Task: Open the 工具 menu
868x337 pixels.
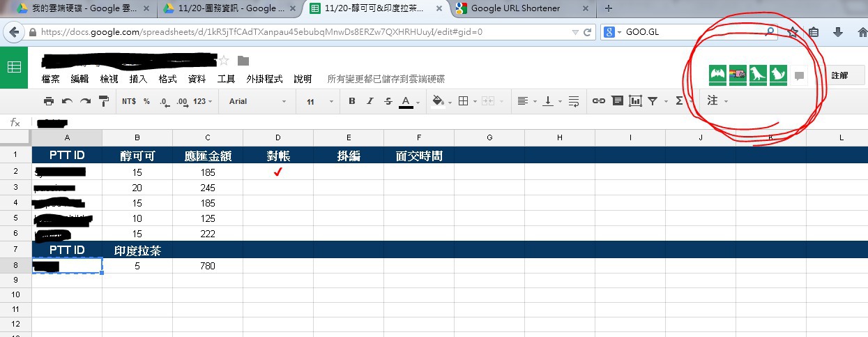Action: pos(227,80)
